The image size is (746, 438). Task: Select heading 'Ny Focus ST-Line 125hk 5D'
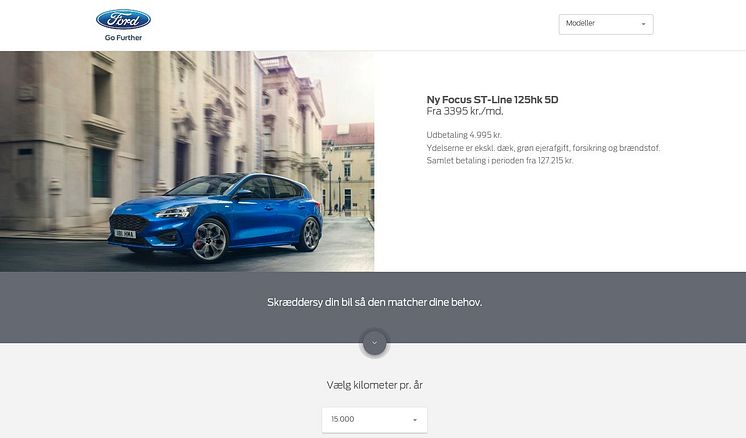coord(492,100)
